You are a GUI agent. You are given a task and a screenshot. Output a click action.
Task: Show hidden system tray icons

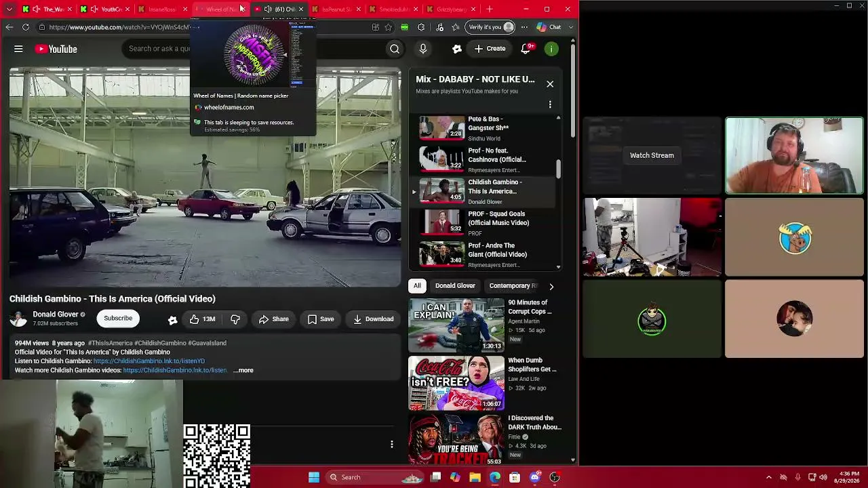(x=768, y=477)
